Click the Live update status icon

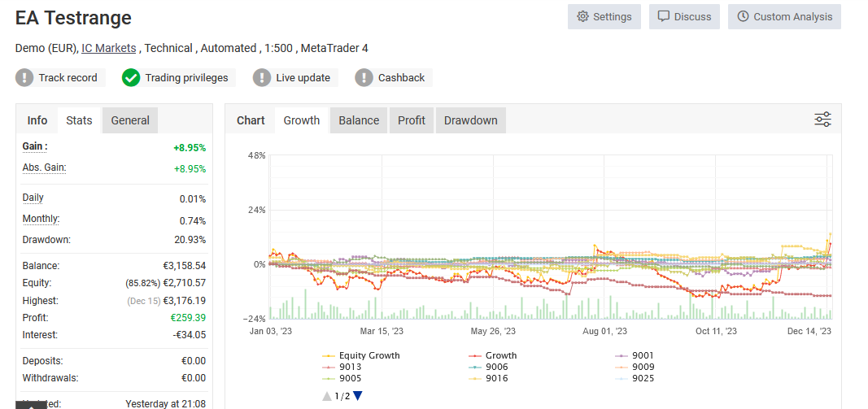pyautogui.click(x=262, y=78)
